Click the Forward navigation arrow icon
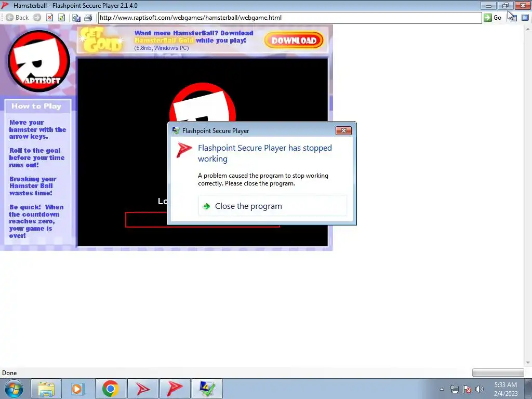Viewport: 532px width, 399px height. click(x=37, y=18)
